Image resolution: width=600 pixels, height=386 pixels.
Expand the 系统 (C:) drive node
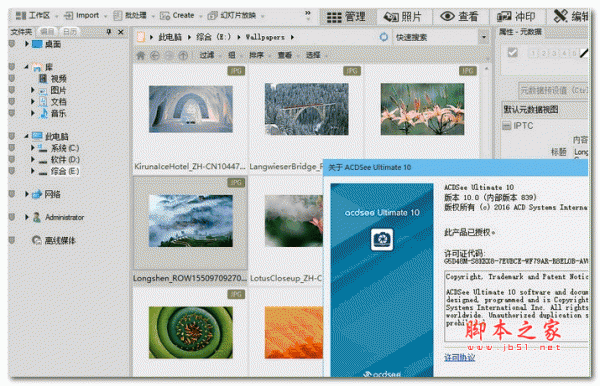(x=33, y=148)
